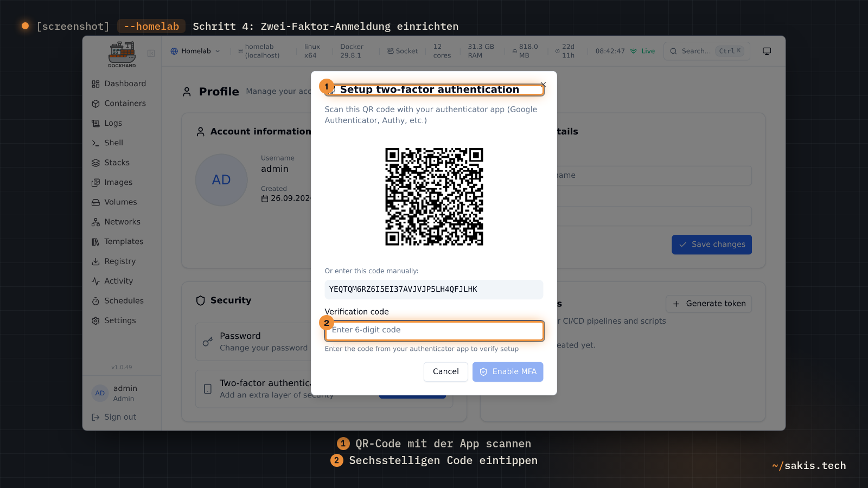Collapse the sidebar with panel icon
The image size is (868, 488).
151,53
